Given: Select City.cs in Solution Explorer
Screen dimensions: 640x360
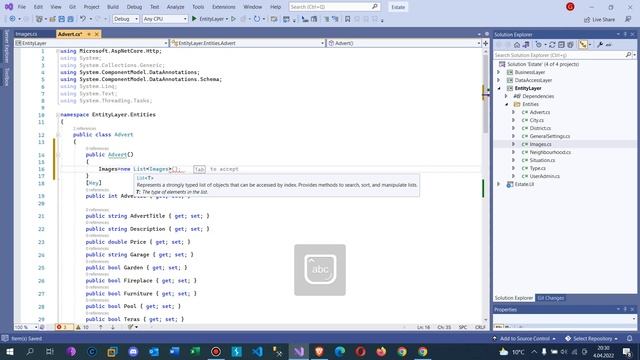Looking at the screenshot, I should pyautogui.click(x=536, y=120).
